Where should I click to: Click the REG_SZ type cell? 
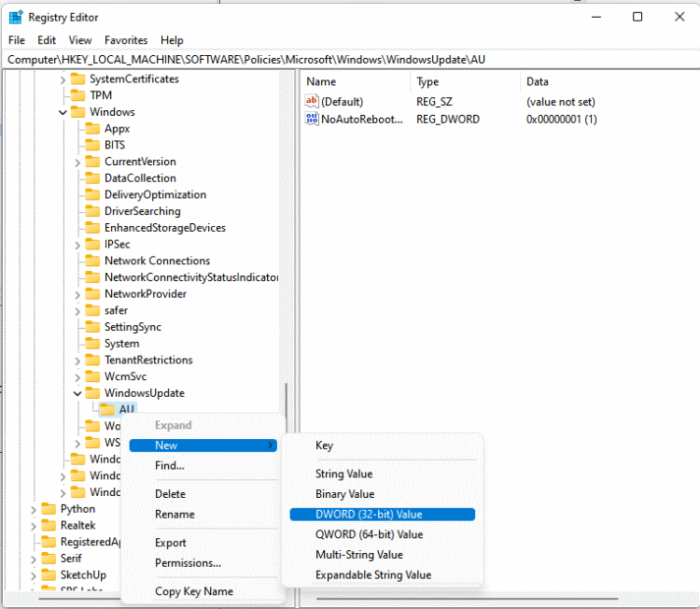434,102
